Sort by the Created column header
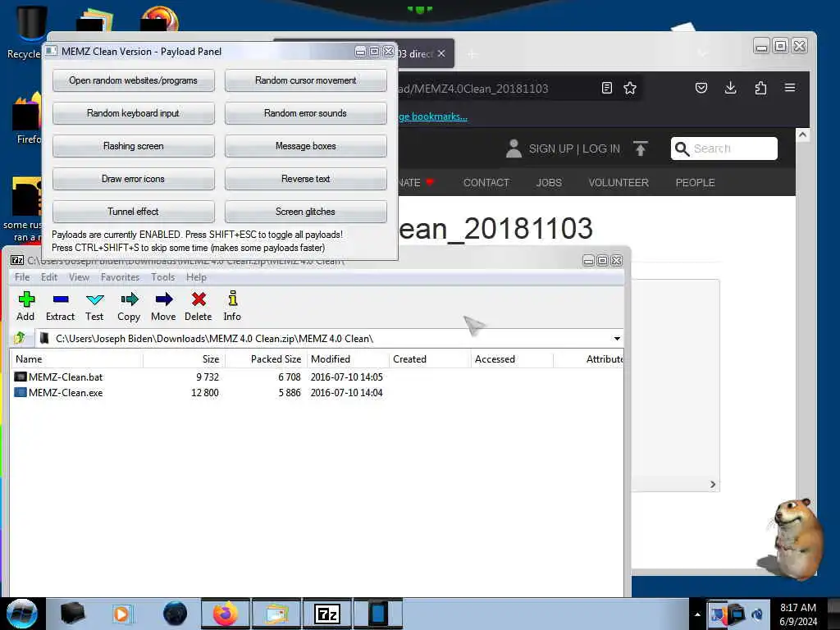 point(430,359)
